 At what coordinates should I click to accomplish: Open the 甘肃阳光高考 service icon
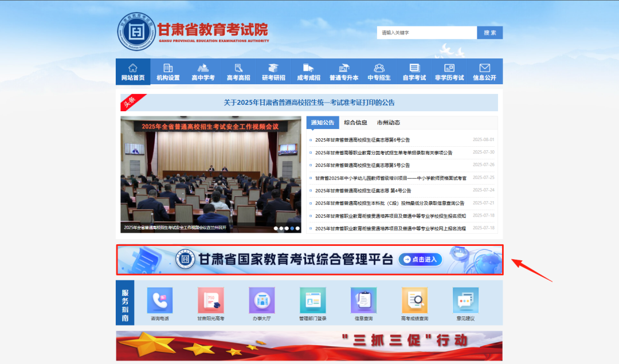point(210,300)
